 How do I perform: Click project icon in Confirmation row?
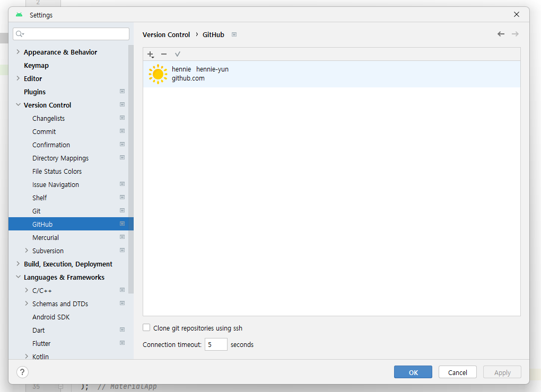pyautogui.click(x=122, y=144)
